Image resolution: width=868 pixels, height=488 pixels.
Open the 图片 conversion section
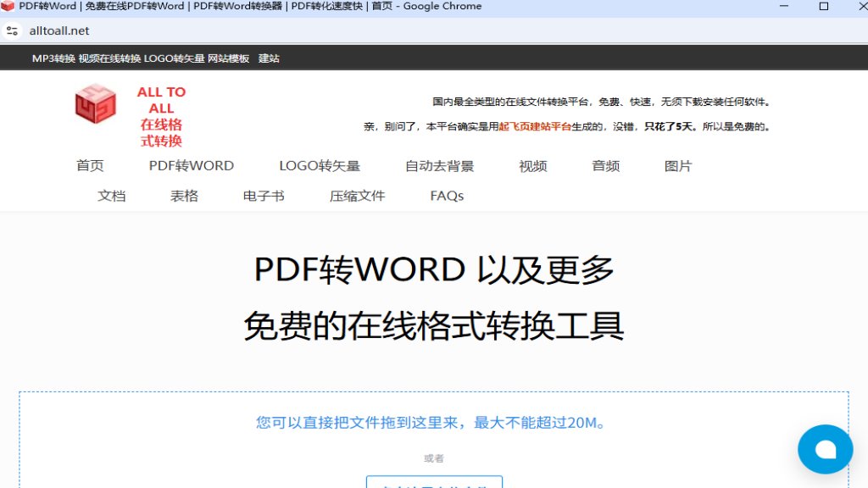click(678, 166)
